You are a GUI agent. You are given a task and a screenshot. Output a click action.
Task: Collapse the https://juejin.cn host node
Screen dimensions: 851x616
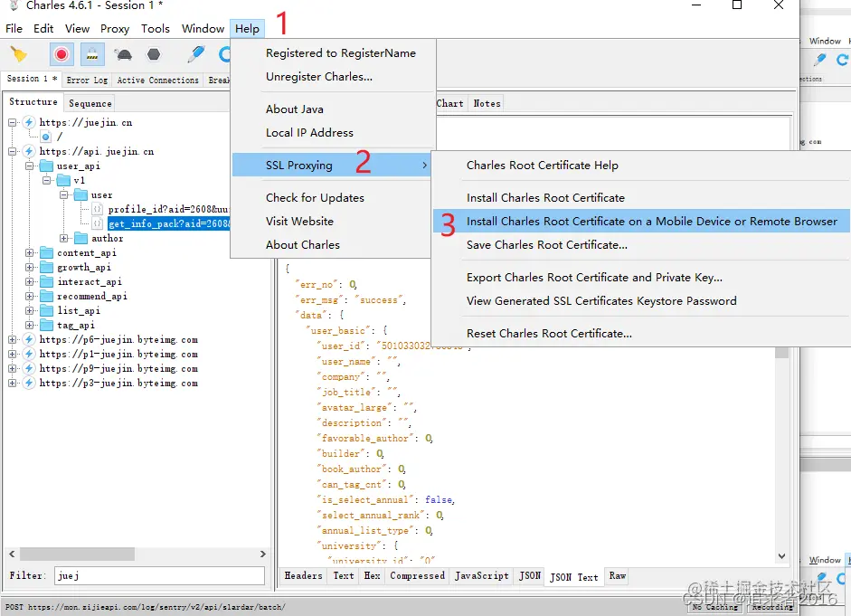tap(12, 123)
